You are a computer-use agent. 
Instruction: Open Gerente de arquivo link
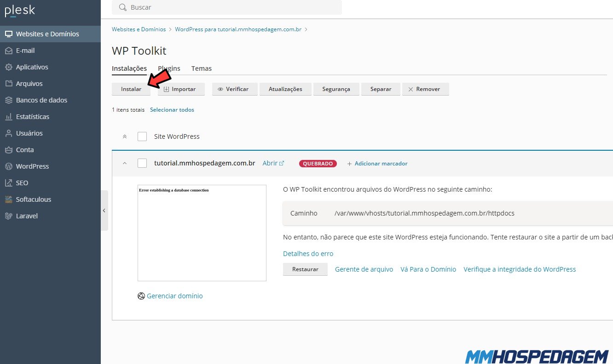[x=364, y=269]
